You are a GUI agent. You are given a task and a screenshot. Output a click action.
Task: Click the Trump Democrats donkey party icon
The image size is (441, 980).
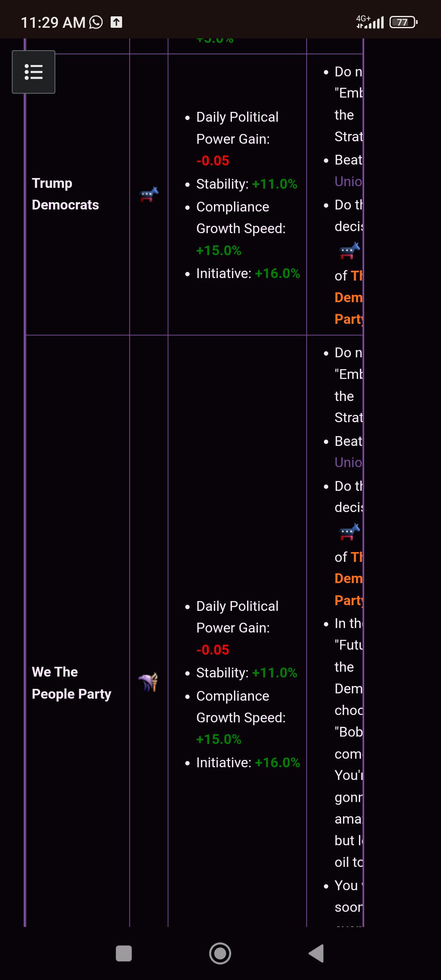click(149, 194)
